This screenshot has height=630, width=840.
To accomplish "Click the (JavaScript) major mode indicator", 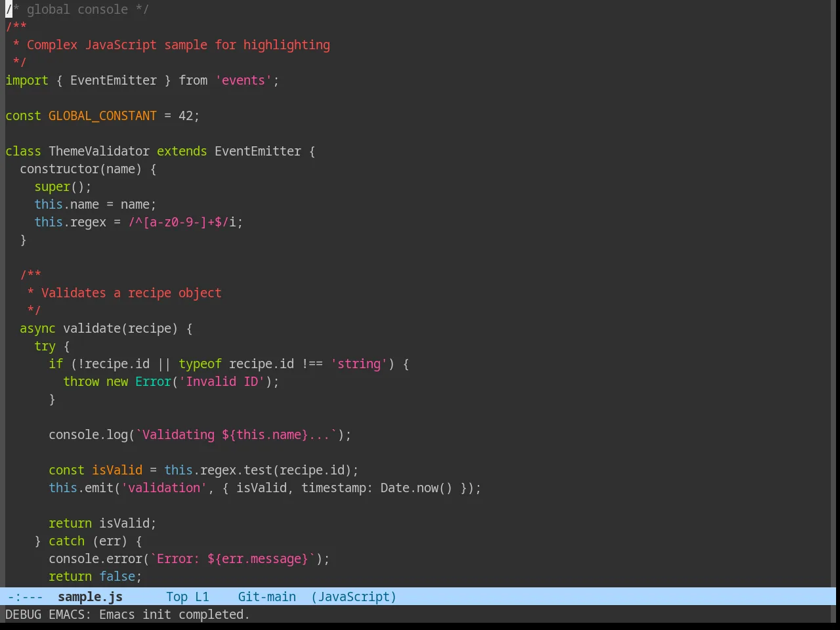I will coord(354,597).
